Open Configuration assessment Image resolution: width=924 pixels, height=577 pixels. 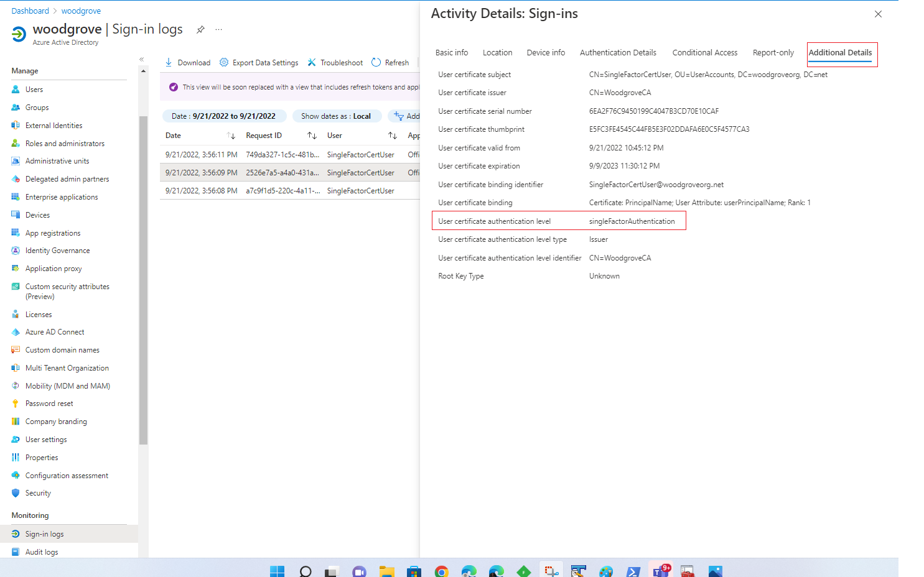pyautogui.click(x=67, y=476)
